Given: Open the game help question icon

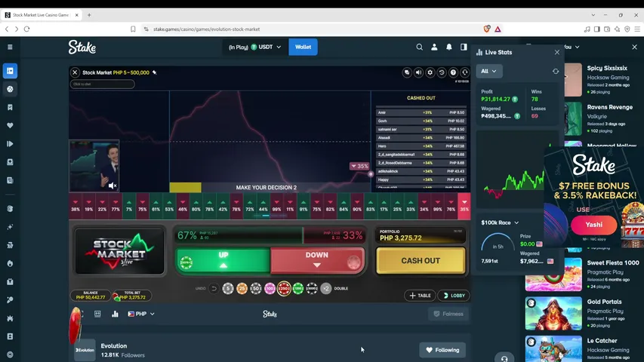Looking at the screenshot, I should (453, 72).
